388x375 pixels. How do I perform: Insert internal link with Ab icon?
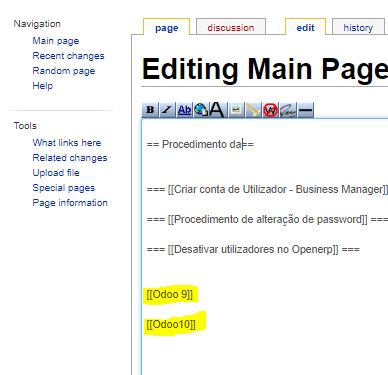click(x=185, y=110)
